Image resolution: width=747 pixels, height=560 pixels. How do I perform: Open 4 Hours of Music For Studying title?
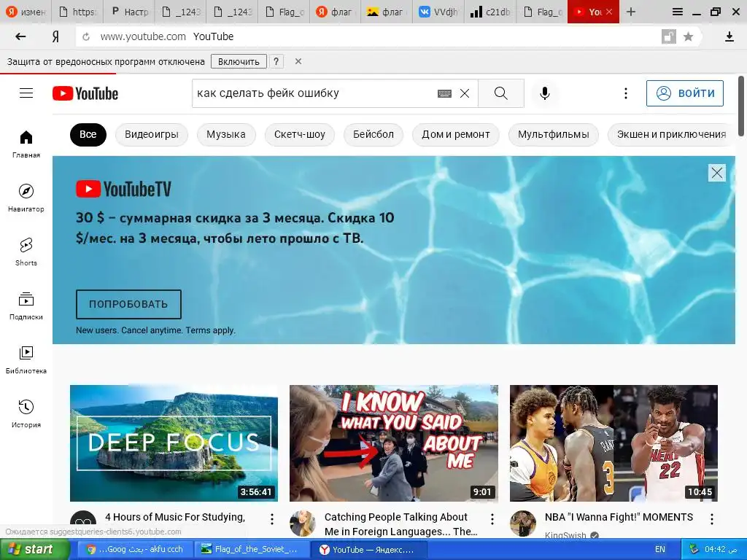tap(175, 517)
